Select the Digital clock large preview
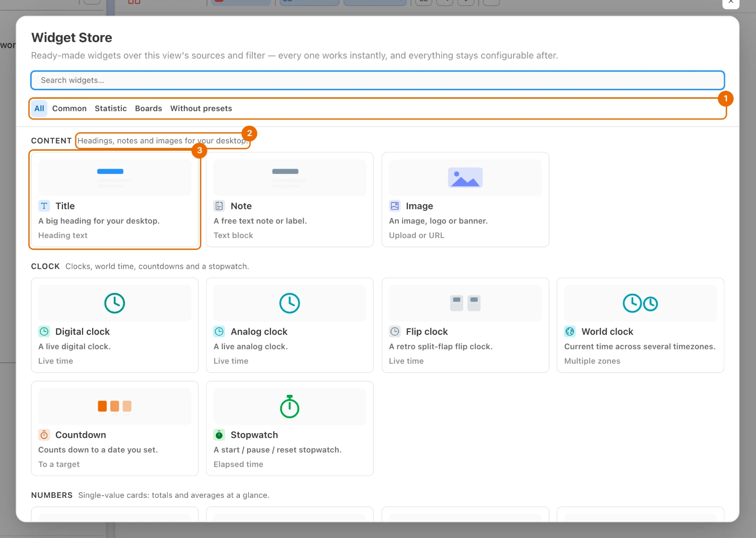 coord(115,303)
